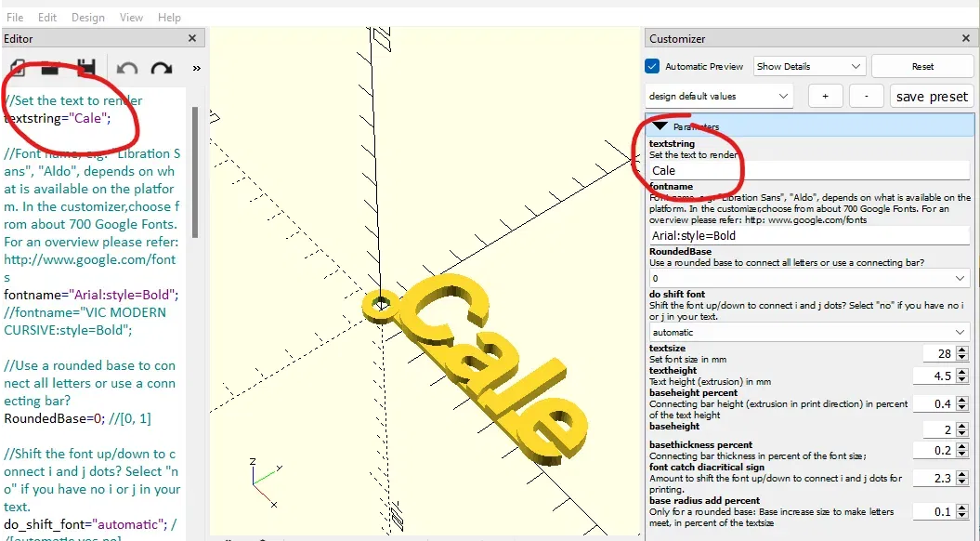This screenshot has height=541, width=980.
Task: Open the Edit menu
Action: [47, 18]
